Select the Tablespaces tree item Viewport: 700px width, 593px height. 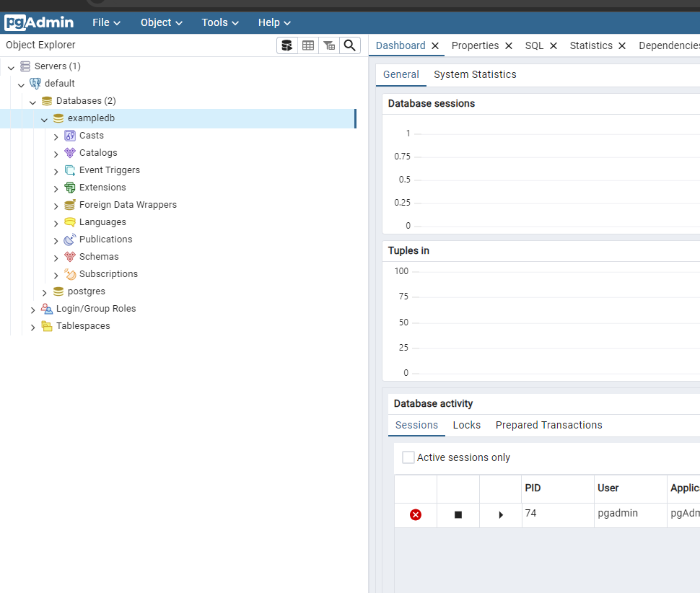pyautogui.click(x=83, y=326)
